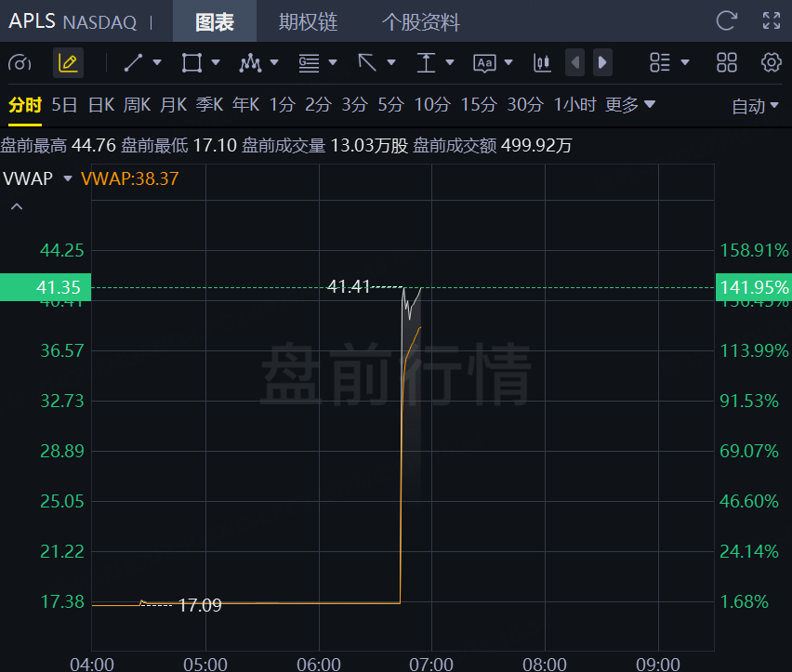Select the 10分 timeframe
The width and height of the screenshot is (792, 672).
click(432, 105)
